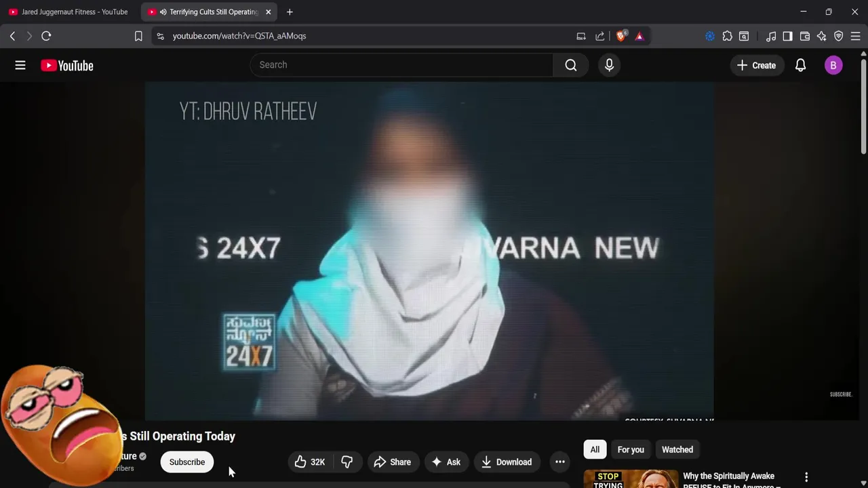Click the install app icon in the address bar
Image resolution: width=868 pixels, height=488 pixels.
[x=581, y=36]
